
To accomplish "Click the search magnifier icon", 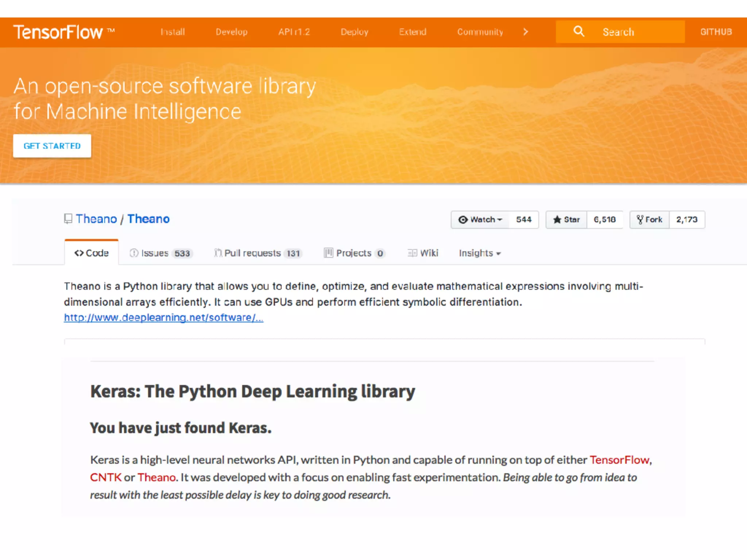I will pyautogui.click(x=578, y=31).
